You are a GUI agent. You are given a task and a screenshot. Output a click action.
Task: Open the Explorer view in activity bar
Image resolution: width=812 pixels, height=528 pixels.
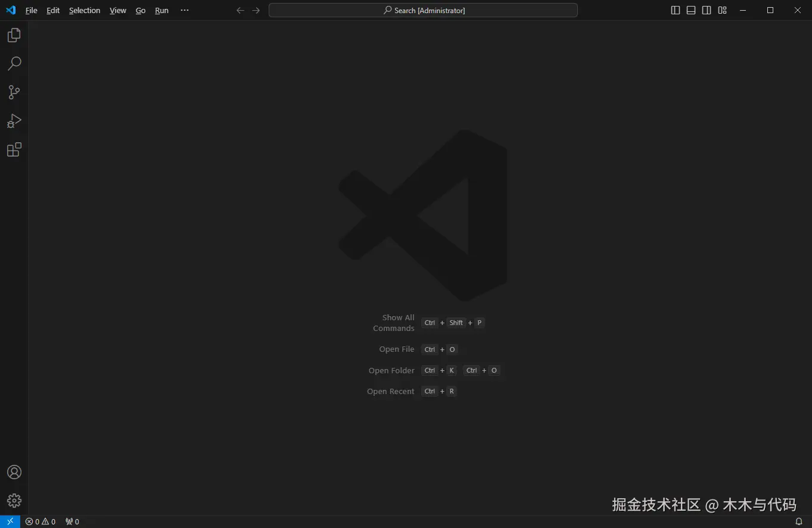[14, 35]
